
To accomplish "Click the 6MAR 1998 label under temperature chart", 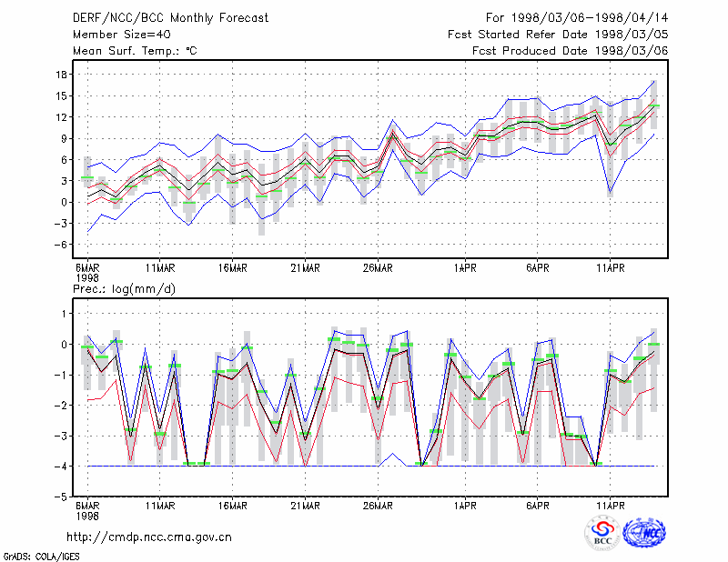I will coord(87,273).
